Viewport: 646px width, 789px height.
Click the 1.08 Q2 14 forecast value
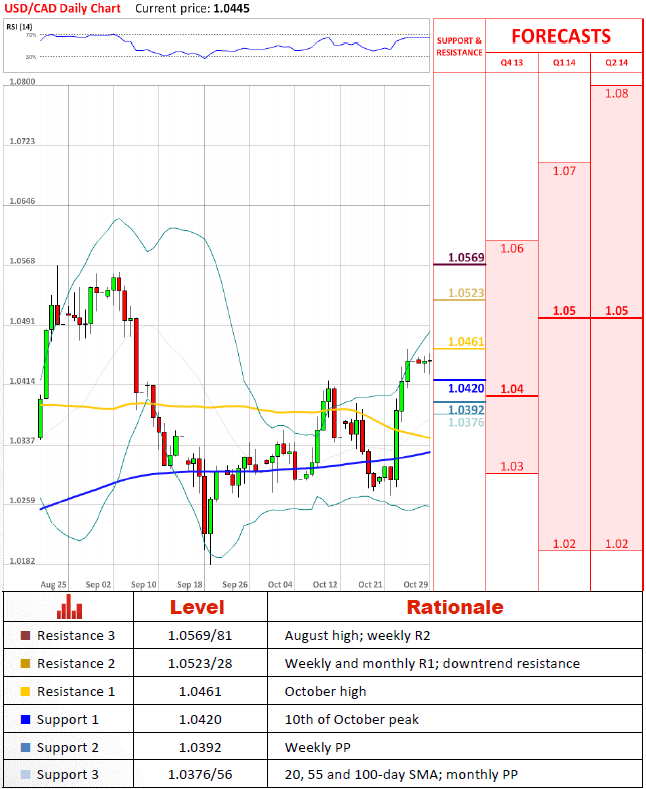tap(616, 94)
